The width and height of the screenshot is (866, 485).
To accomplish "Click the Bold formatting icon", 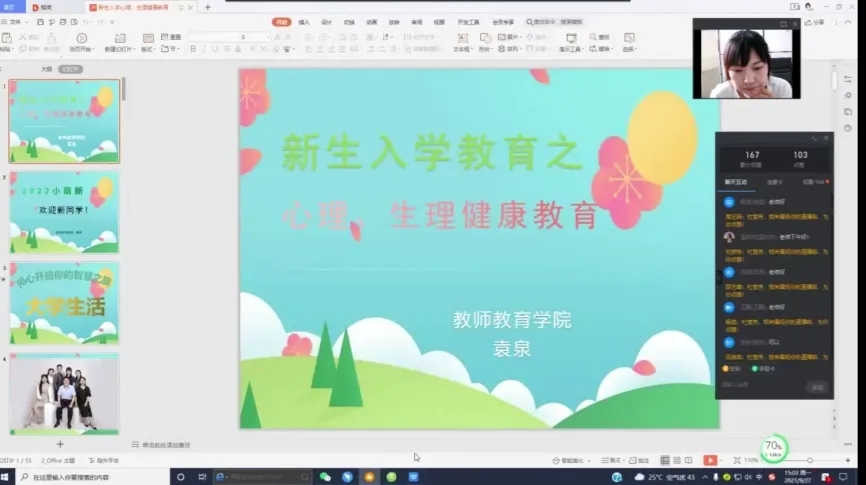I will coord(193,48).
